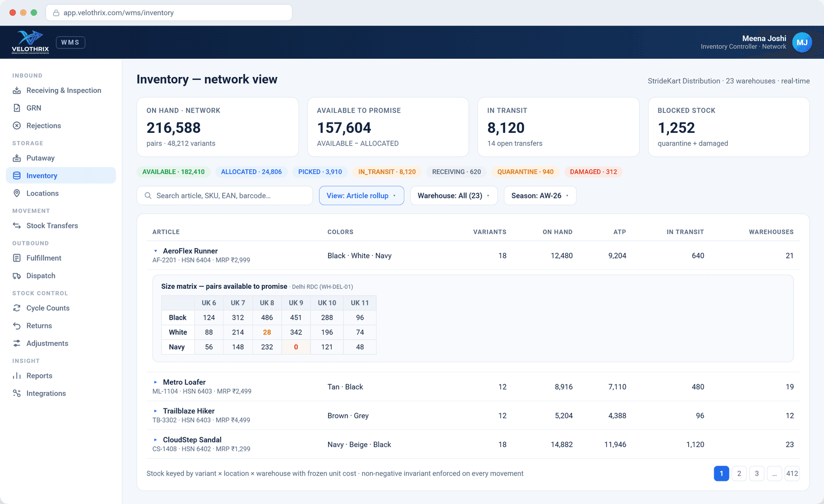Filter by RECEIVING · 620 chip
Viewport: 824px width, 504px height.
pos(457,172)
